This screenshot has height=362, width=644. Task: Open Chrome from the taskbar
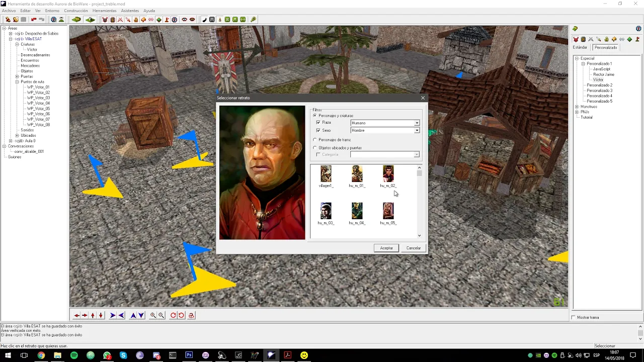41,355
